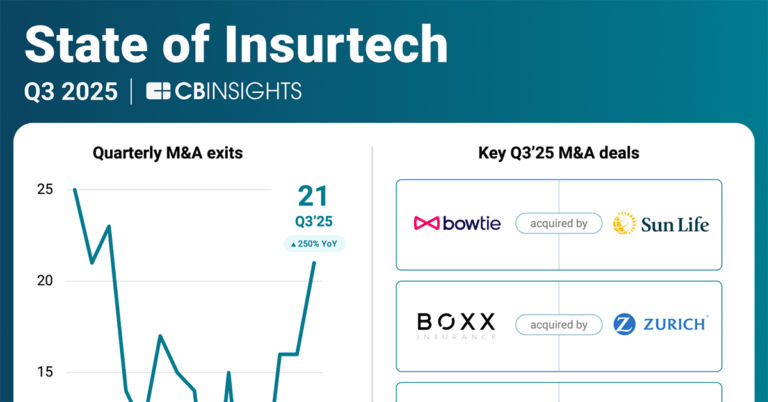Image resolution: width=768 pixels, height=402 pixels.
Task: Click the 20 y-axis label
Action: [45, 281]
